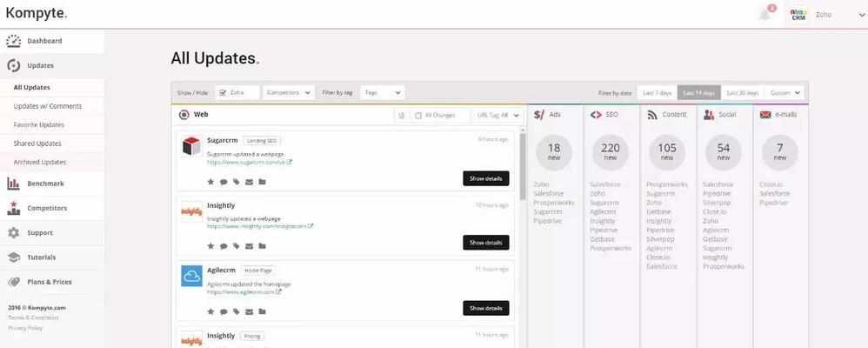The width and height of the screenshot is (868, 348).
Task: Click envelope icon on Agilecrm update
Action: click(249, 311)
